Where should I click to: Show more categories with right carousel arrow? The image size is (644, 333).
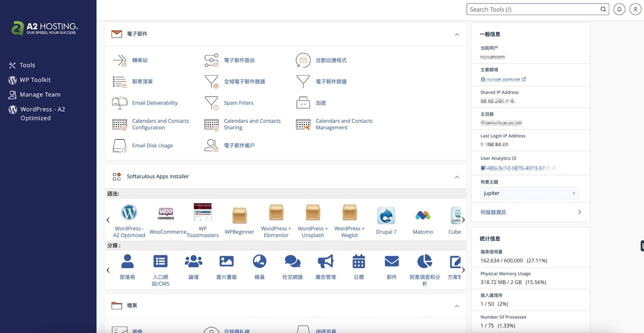click(463, 270)
